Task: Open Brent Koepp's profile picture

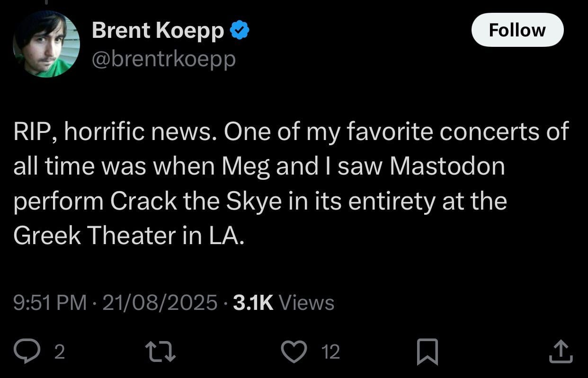Action: point(46,44)
